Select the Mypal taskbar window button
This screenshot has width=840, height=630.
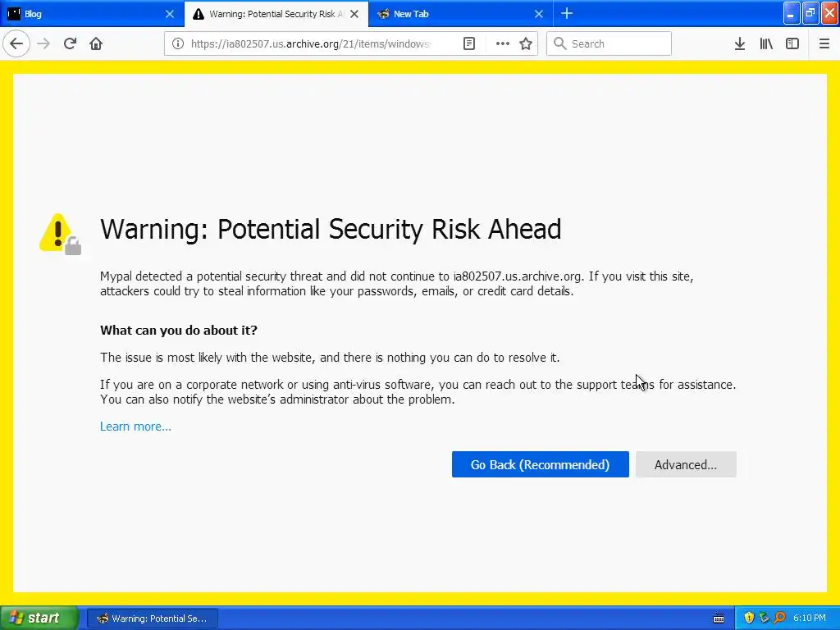pyautogui.click(x=153, y=619)
